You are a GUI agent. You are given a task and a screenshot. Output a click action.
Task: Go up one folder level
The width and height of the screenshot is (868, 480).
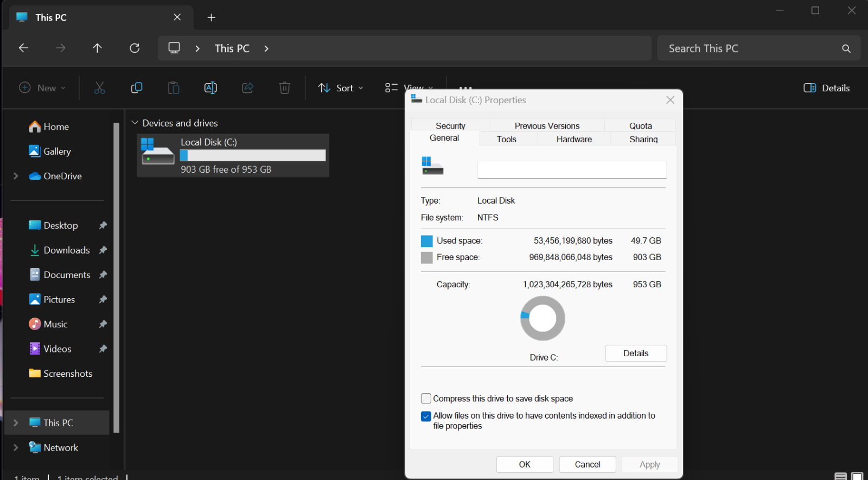coord(97,48)
